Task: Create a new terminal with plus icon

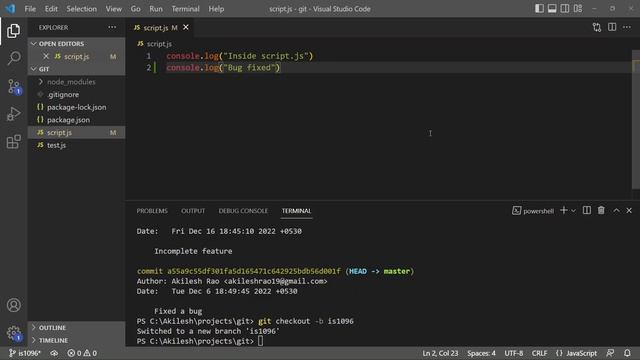Action: (x=564, y=210)
